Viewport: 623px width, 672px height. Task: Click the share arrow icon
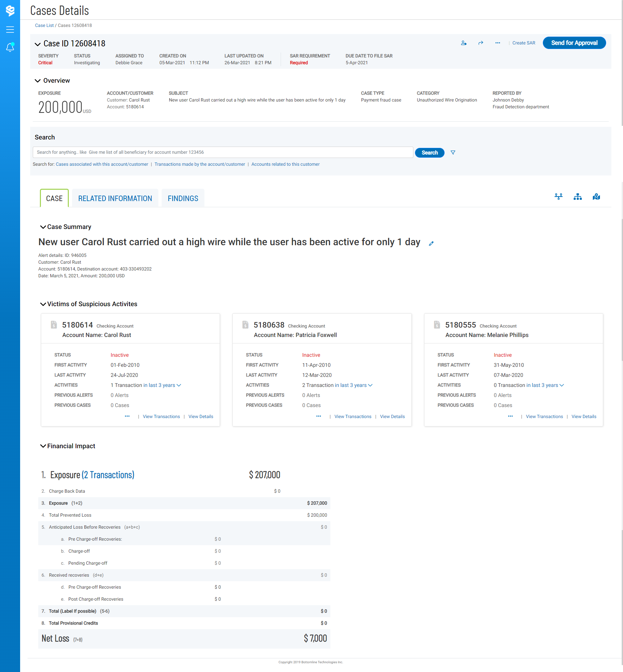pyautogui.click(x=481, y=43)
